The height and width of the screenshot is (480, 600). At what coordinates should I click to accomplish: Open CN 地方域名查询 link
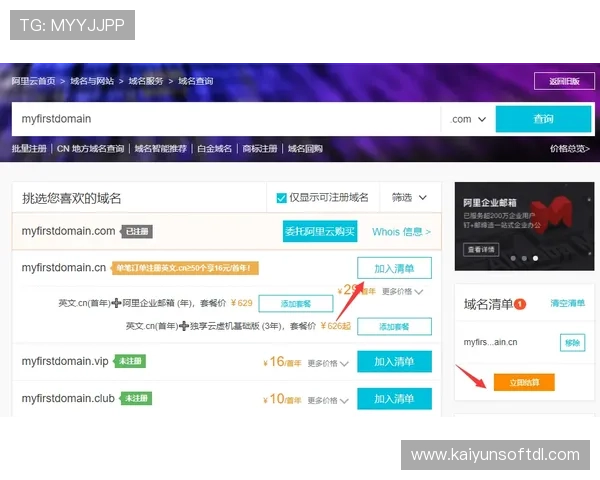[90, 149]
